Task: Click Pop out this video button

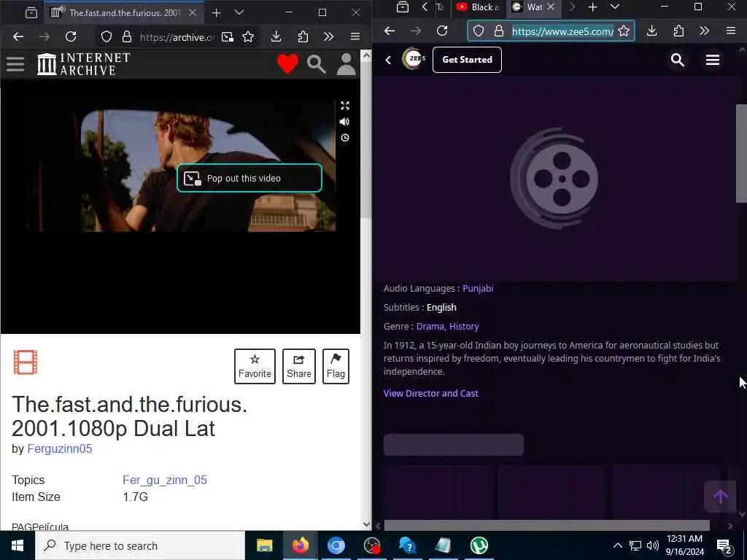Action: [249, 178]
